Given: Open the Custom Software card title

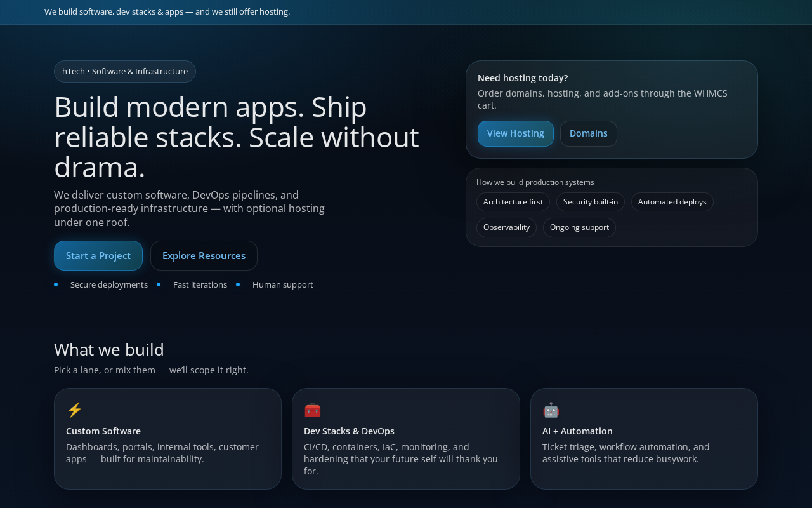Looking at the screenshot, I should pyautogui.click(x=103, y=431).
